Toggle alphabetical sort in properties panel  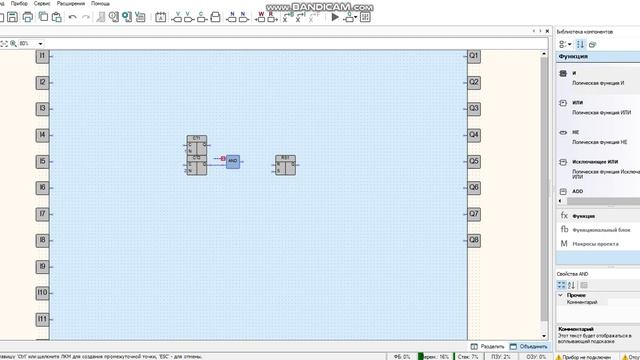pos(571,285)
